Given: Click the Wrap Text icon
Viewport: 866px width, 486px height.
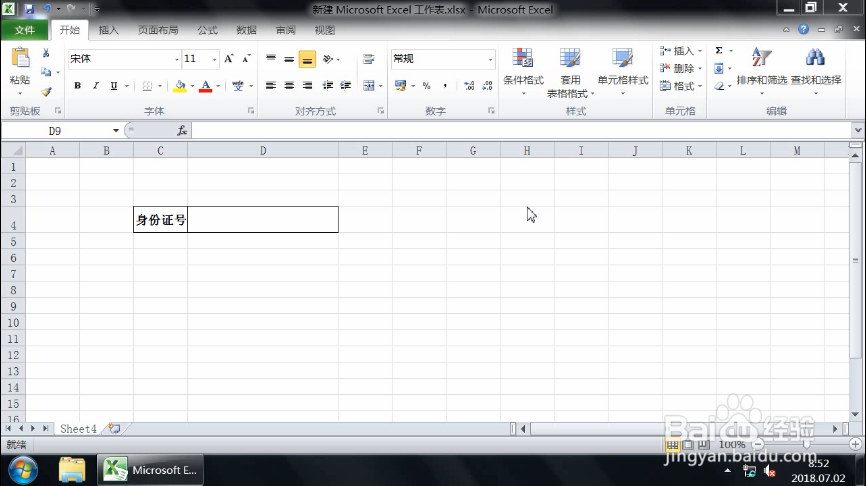Looking at the screenshot, I should 368,59.
